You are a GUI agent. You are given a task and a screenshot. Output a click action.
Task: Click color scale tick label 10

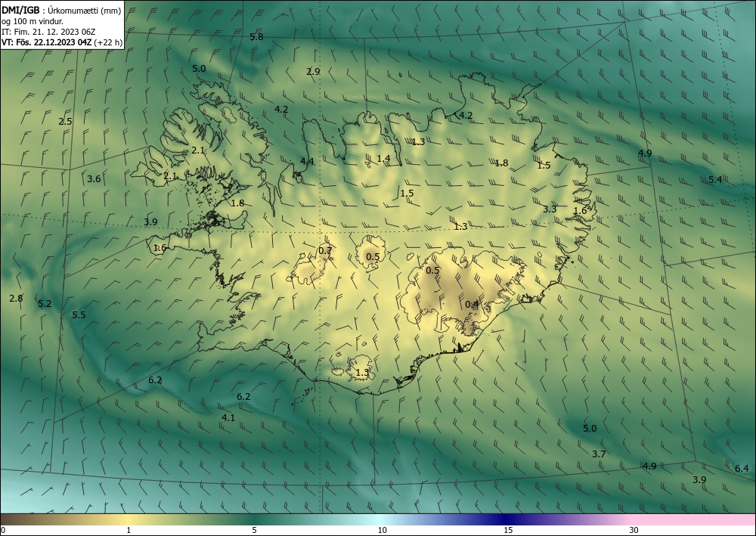(383, 530)
